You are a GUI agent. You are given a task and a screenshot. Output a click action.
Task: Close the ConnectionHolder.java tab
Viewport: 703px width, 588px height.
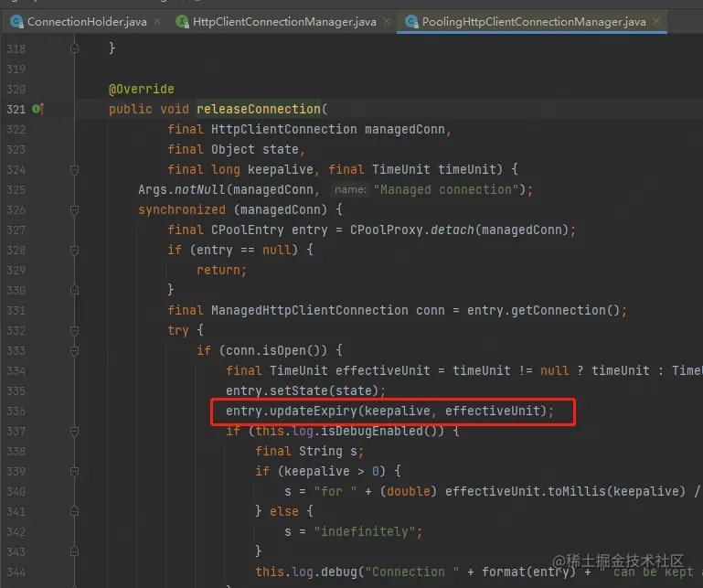[x=157, y=21]
